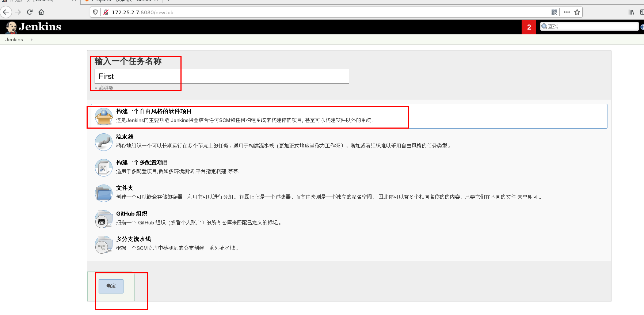Choose 多分支流水线 option title
Viewport: 644px width, 315px height.
click(134, 239)
